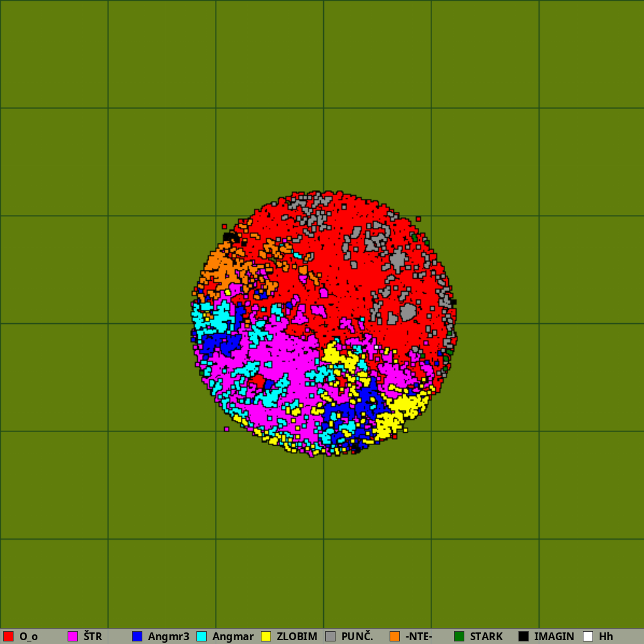The image size is (644, 644).
Task: Click the gray PUNČ. legend swatch
Action: 330,636
